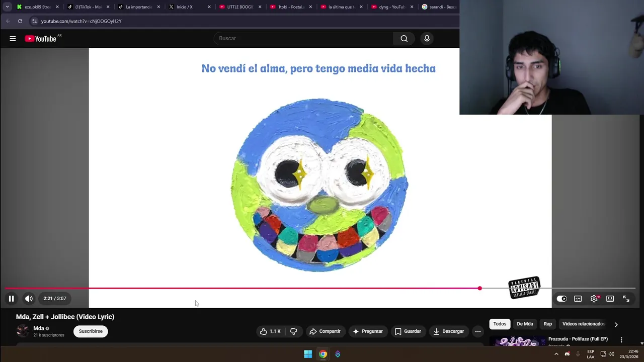Screen dimensions: 644x362
Task: Toggle the autoplay switch
Action: point(561,299)
